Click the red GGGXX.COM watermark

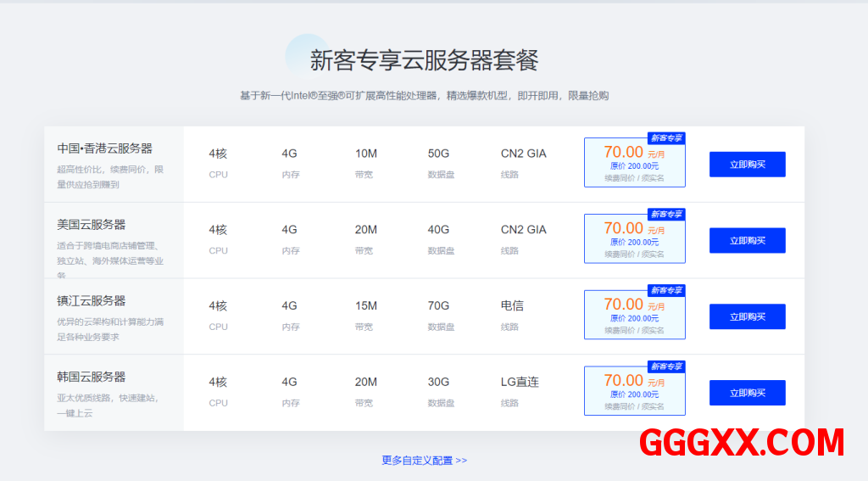coord(742,443)
